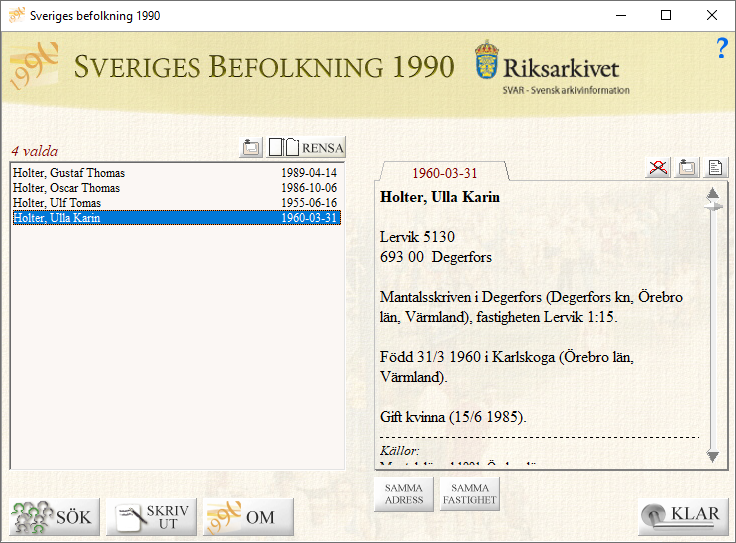Click the copy-list clipboard icon above the results
736x543 pixels.
click(x=251, y=147)
